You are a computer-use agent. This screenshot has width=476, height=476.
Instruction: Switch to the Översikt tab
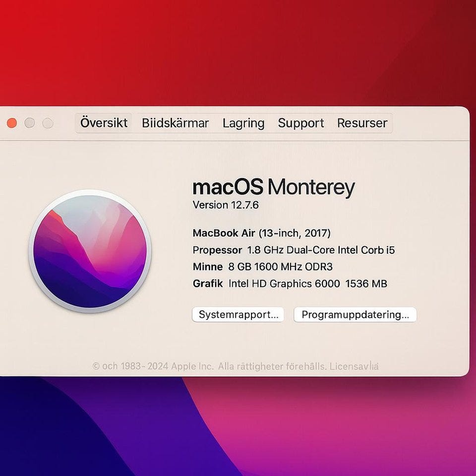104,123
